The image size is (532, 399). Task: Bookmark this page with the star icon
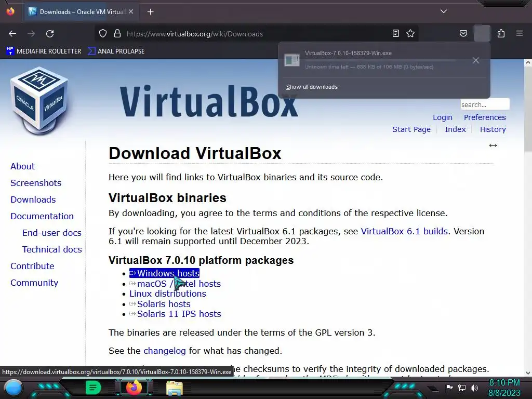(x=410, y=34)
